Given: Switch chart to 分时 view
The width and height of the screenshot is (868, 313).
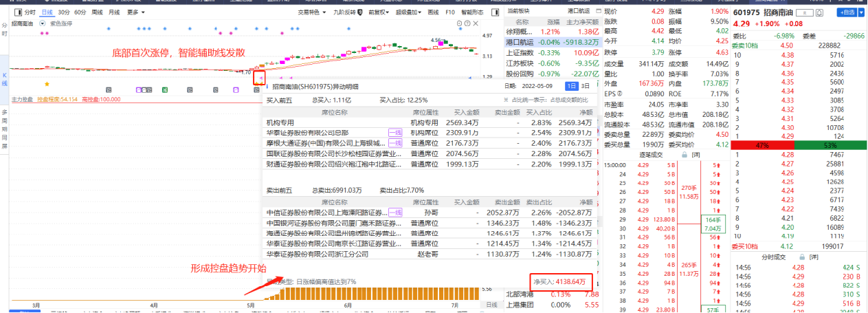Looking at the screenshot, I should [x=30, y=12].
